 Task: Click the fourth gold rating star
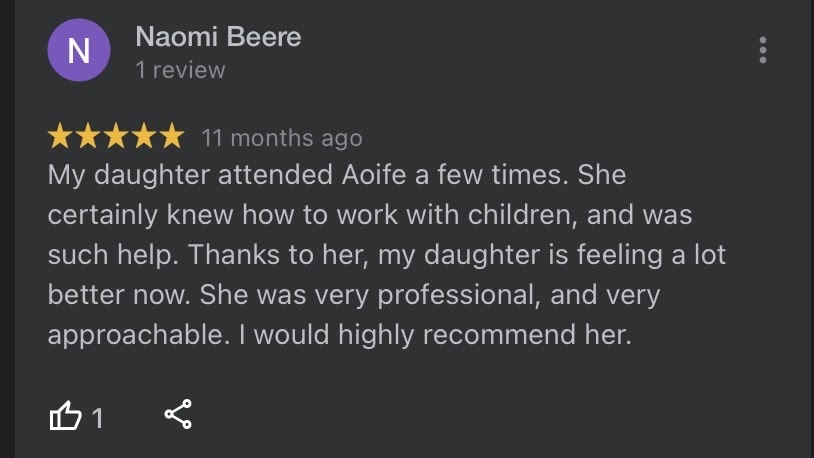pos(144,136)
